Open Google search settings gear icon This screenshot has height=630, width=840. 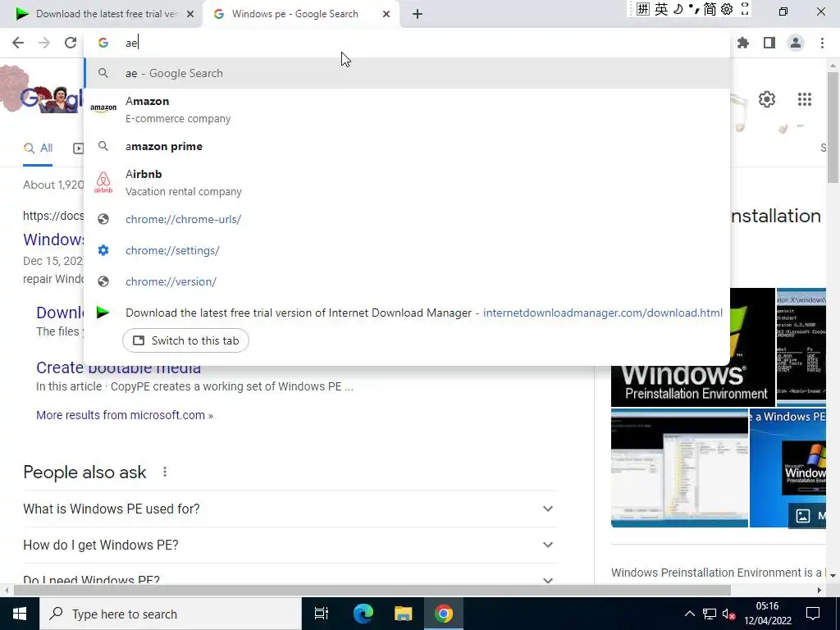(767, 99)
